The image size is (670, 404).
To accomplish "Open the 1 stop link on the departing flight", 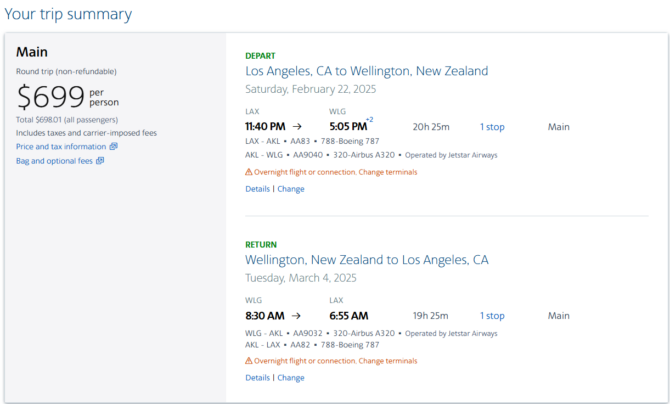I will click(x=492, y=127).
